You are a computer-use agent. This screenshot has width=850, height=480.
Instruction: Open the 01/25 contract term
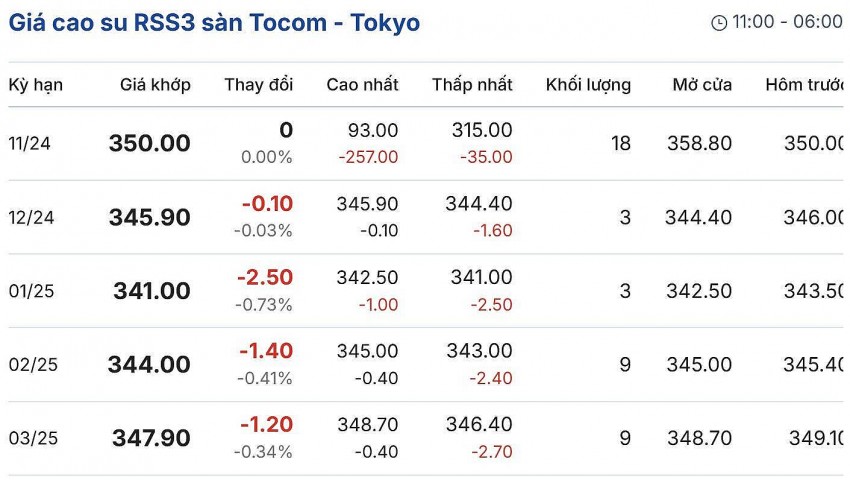pos(30,292)
